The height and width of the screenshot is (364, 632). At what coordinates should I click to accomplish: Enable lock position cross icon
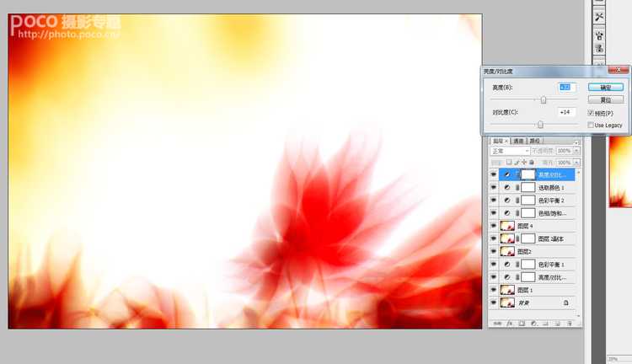[x=524, y=162]
